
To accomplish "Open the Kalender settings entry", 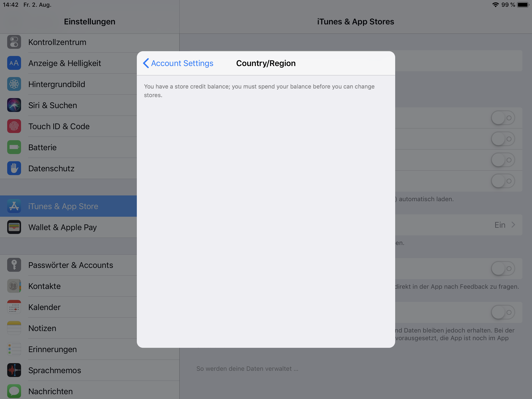I will tap(44, 307).
